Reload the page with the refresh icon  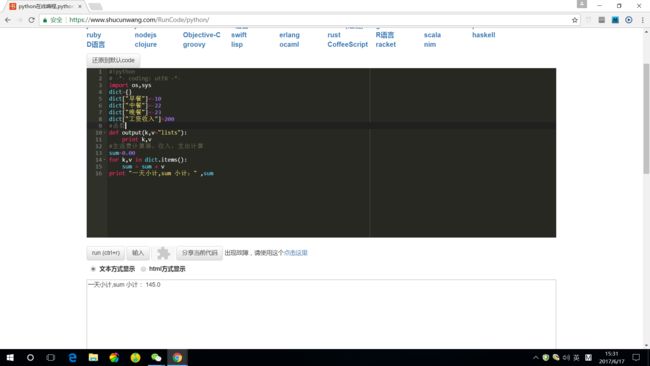click(32, 20)
